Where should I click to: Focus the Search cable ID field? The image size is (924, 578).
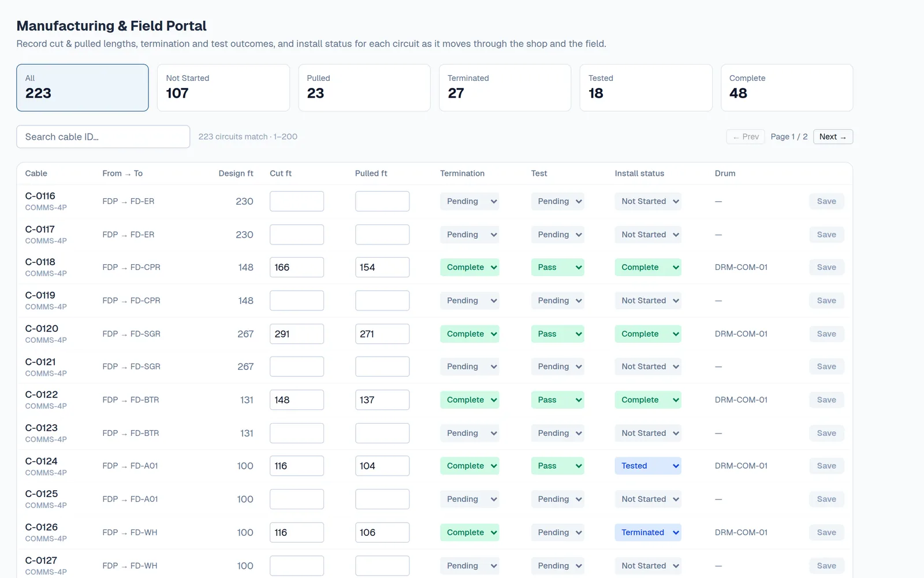pos(103,136)
